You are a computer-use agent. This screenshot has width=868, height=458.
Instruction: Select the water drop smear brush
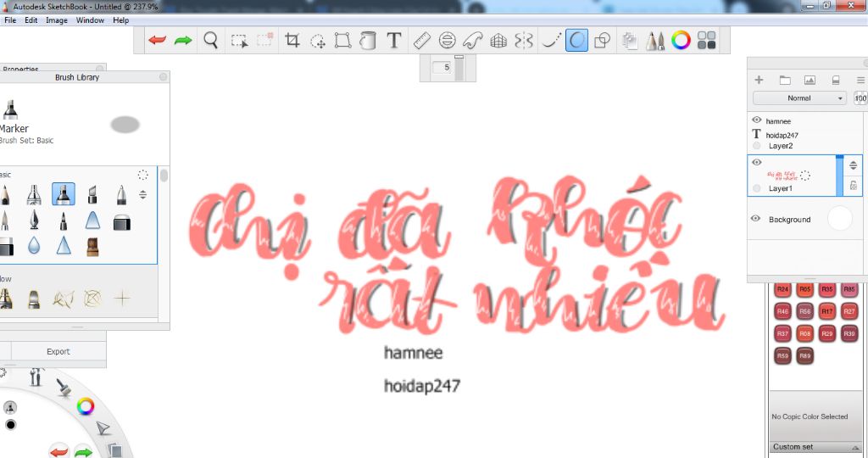click(x=34, y=245)
